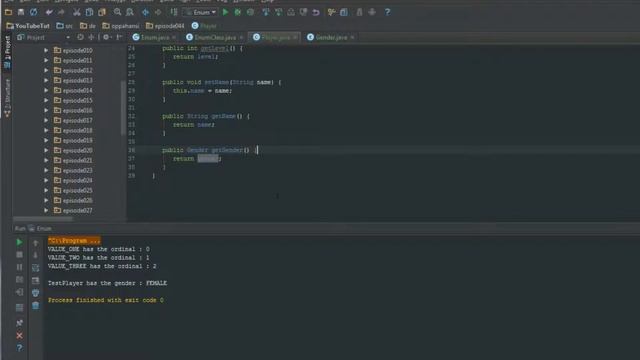
Task: Toggle soft-wrap icon in Run panel
Action: tap(36, 268)
